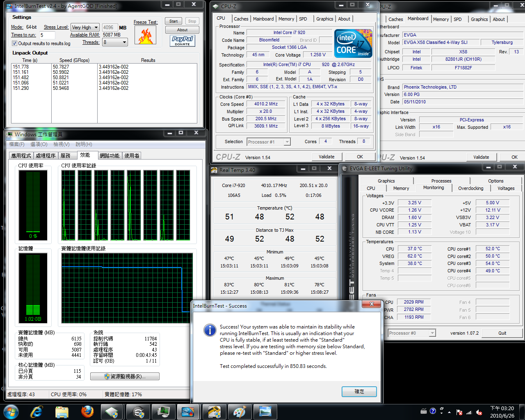Click the 151.778 row in Linpack Output
This screenshot has height=420, width=525.
click(105, 66)
